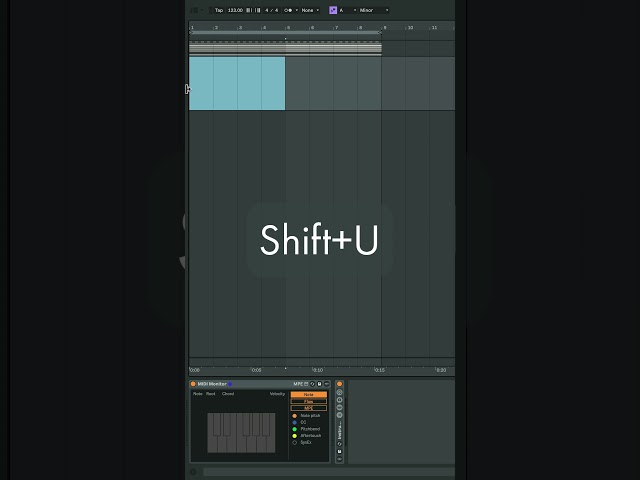Toggle the collapsed instrument device power button
Screen dimensions: 640x480
[x=339, y=384]
